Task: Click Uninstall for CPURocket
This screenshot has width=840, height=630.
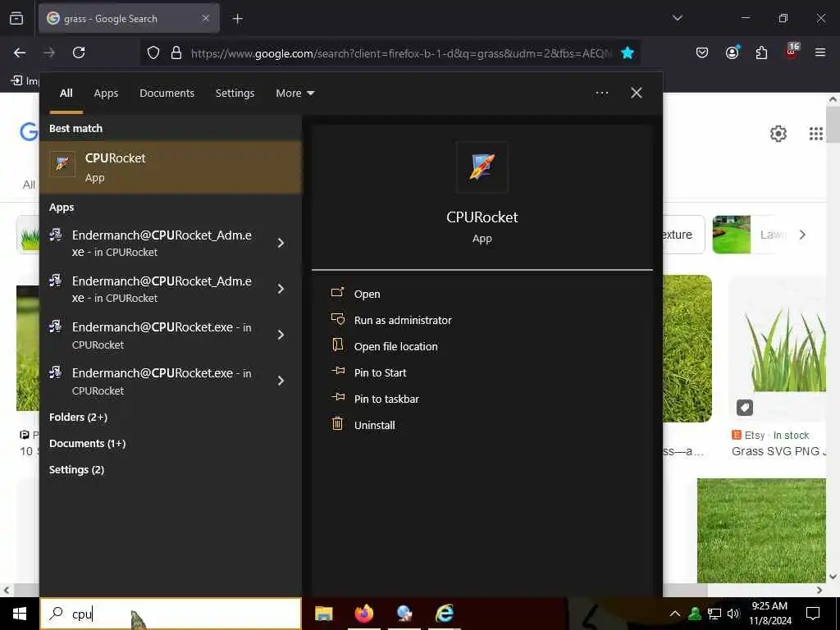Action: pos(374,426)
